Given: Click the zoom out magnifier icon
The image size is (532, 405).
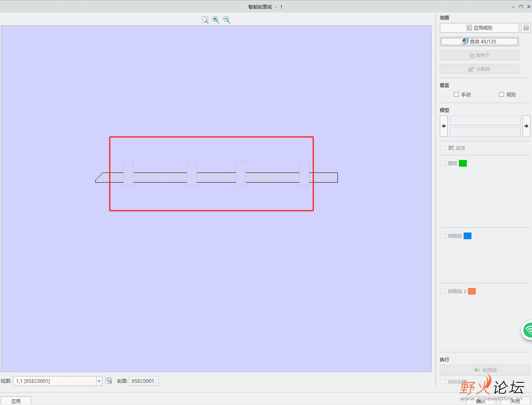Looking at the screenshot, I should coord(227,20).
